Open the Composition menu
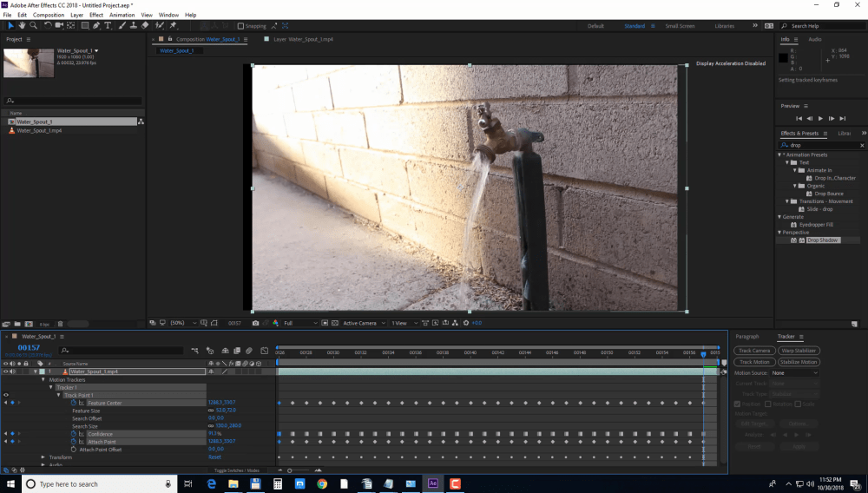The image size is (868, 493). point(49,15)
